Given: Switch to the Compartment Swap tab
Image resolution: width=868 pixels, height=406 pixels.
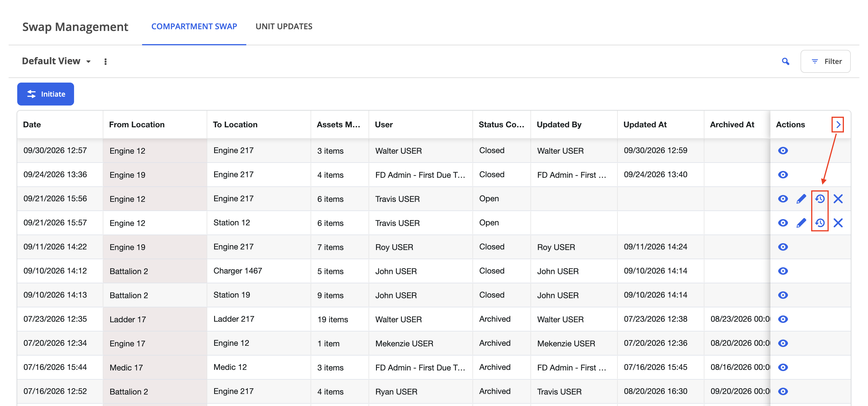Looking at the screenshot, I should coord(194,26).
